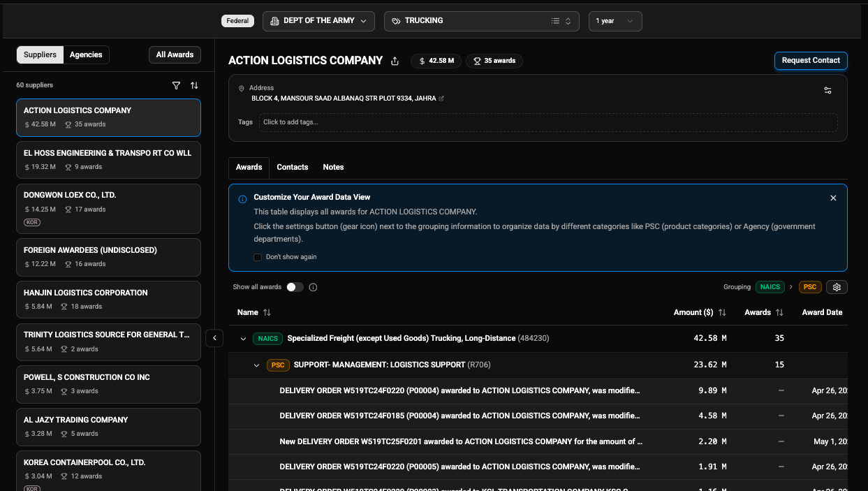Collapse the NAICS Specialized Freight group
Viewport: 868px width, 491px height.
click(243, 339)
